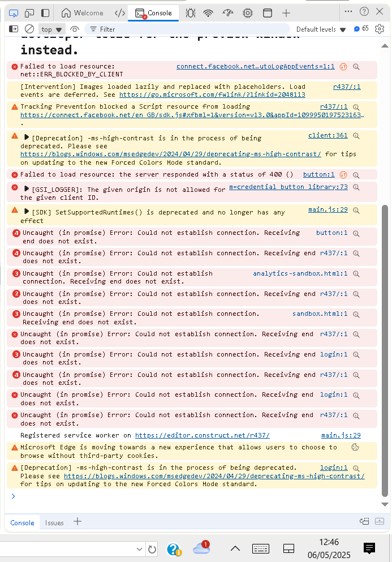Add a tool to the drawer with plus

click(77, 521)
